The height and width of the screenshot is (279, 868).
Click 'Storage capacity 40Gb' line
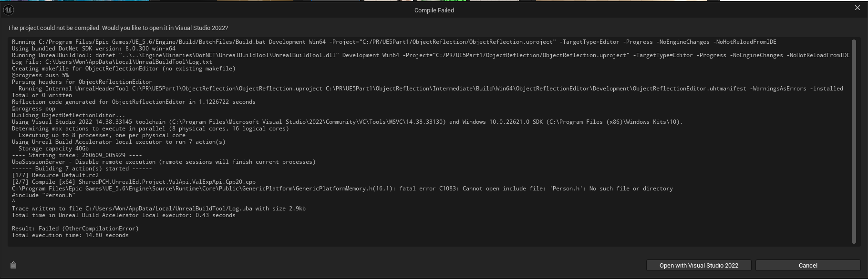coord(53,149)
